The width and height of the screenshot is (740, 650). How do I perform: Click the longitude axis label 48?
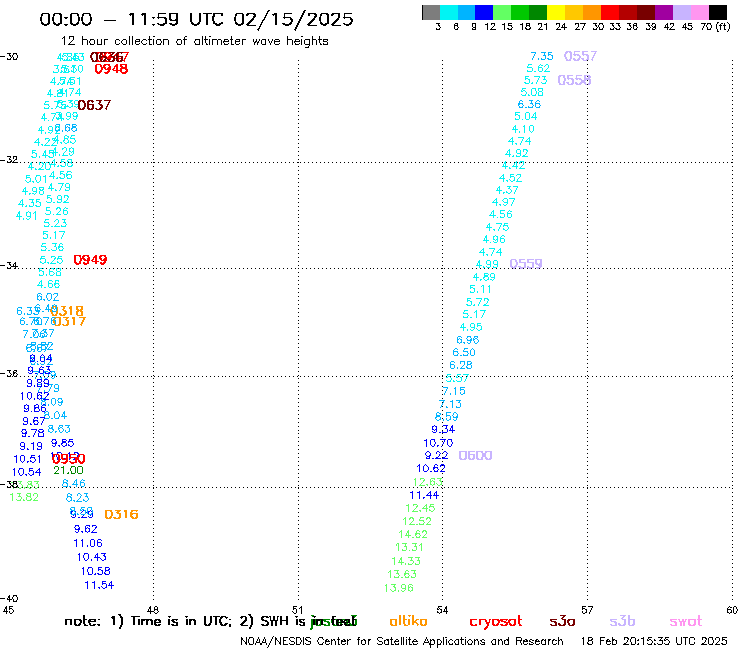tap(152, 610)
